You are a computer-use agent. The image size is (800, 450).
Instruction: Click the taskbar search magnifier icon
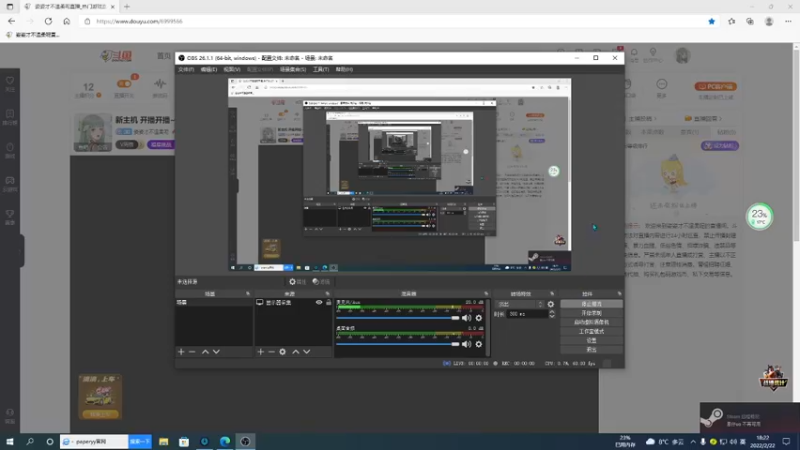[30, 441]
